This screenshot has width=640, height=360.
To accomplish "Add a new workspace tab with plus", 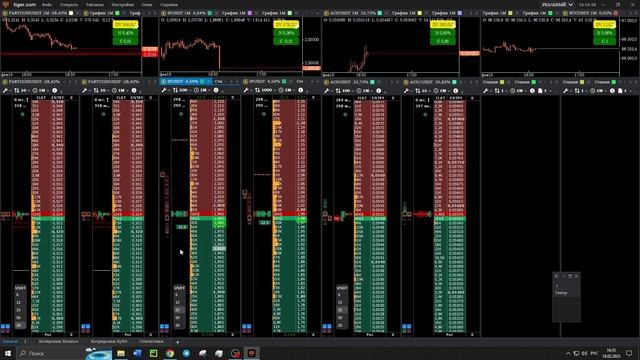I will coord(177,342).
